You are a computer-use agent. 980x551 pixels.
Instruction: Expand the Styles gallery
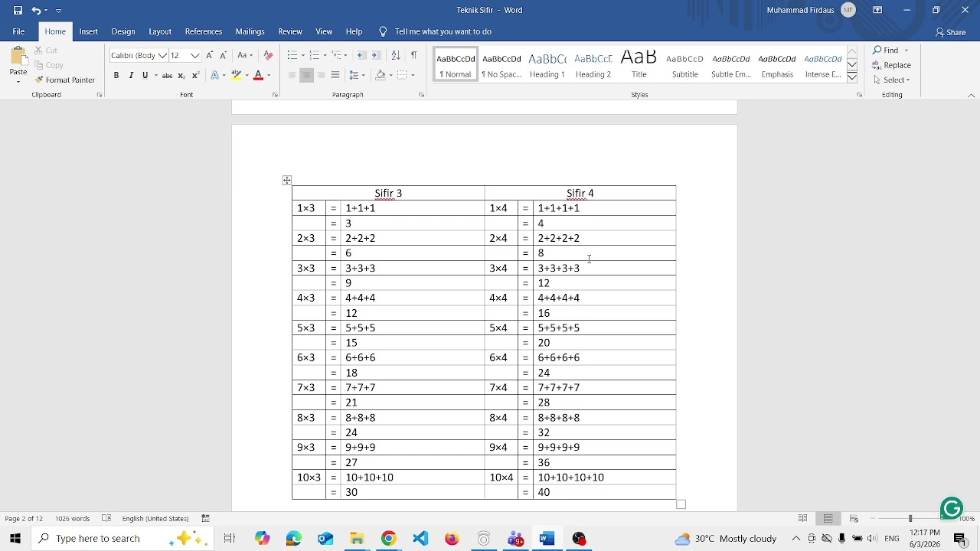(x=852, y=77)
